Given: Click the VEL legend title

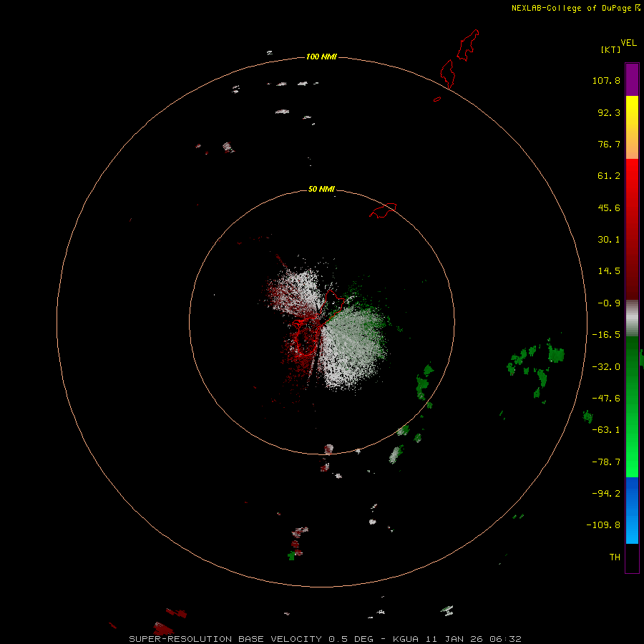Looking at the screenshot, I should click(x=628, y=43).
